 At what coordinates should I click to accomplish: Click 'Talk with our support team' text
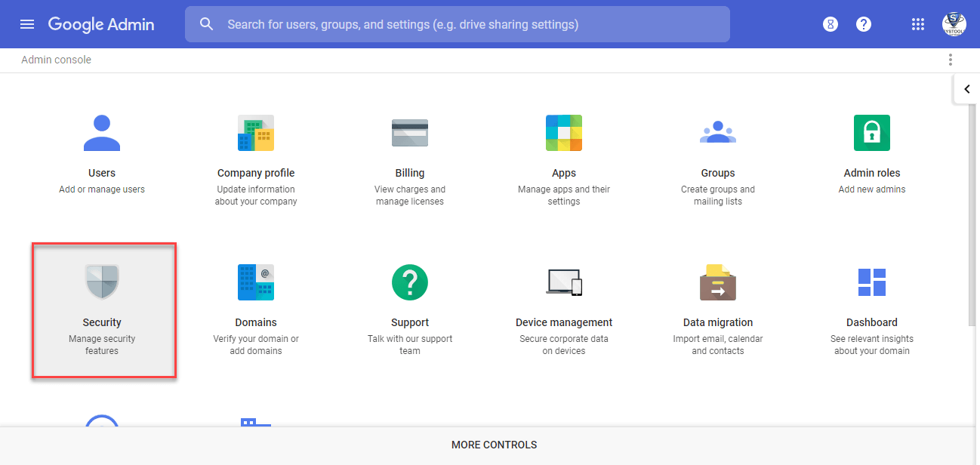(x=410, y=345)
